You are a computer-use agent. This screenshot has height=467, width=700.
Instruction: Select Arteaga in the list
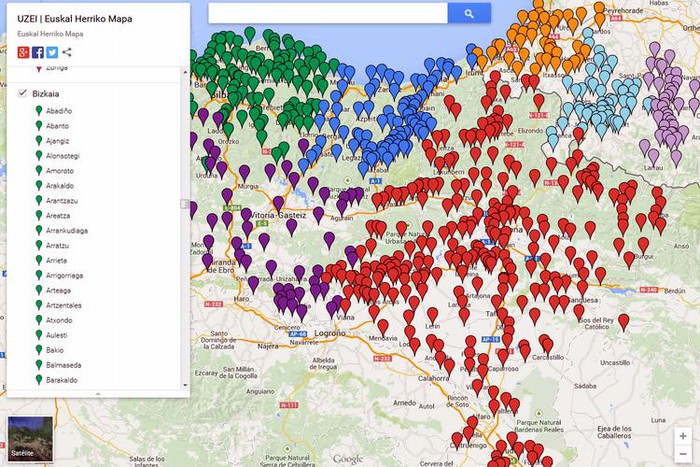point(58,290)
